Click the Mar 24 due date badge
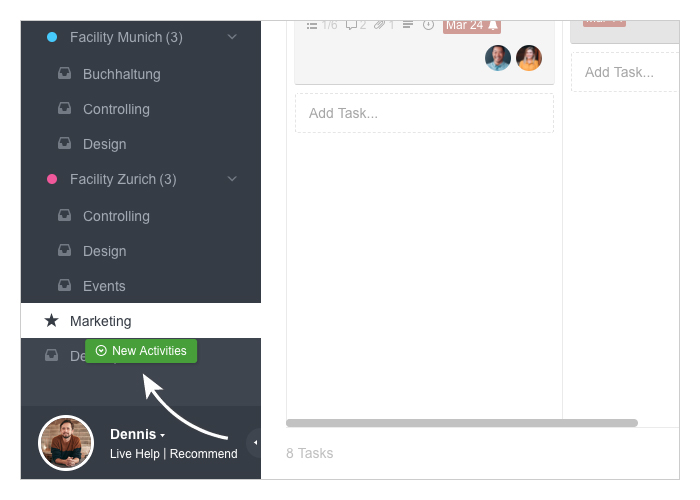 tap(472, 26)
